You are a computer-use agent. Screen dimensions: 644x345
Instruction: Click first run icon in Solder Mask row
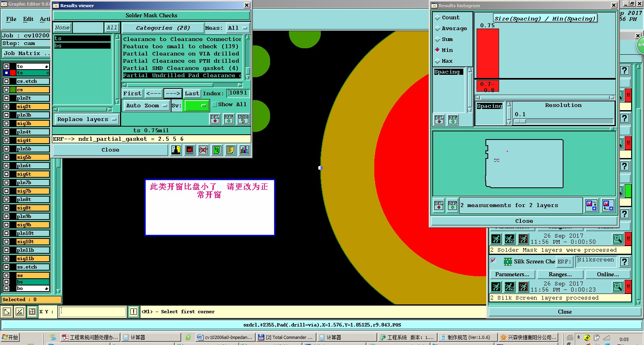pos(496,239)
